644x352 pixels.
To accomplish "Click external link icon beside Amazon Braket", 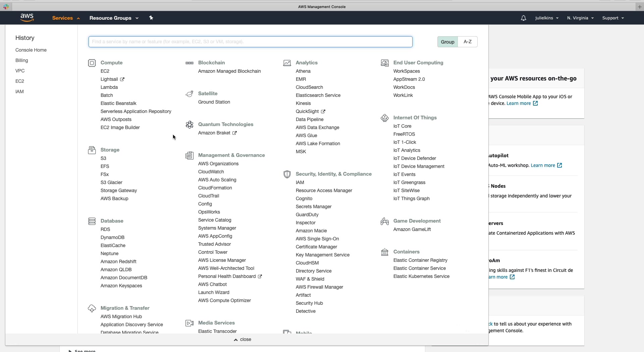I will 234,133.
